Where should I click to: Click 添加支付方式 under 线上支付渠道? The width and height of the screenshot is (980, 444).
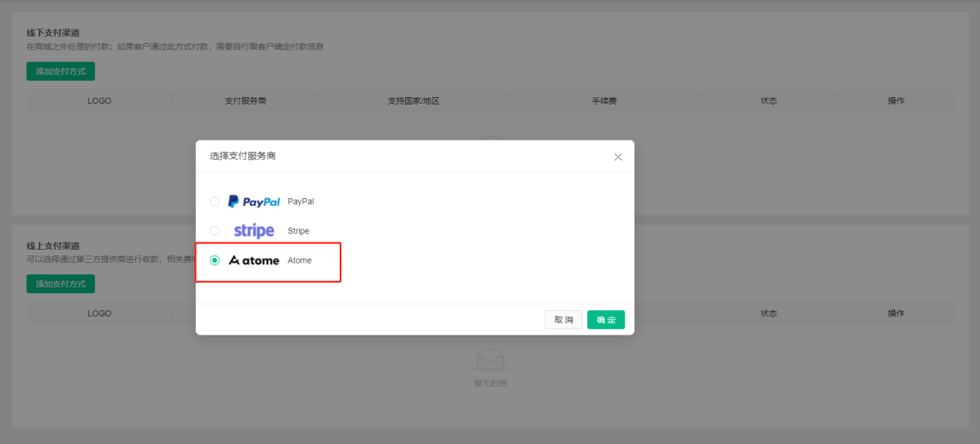[x=60, y=284]
